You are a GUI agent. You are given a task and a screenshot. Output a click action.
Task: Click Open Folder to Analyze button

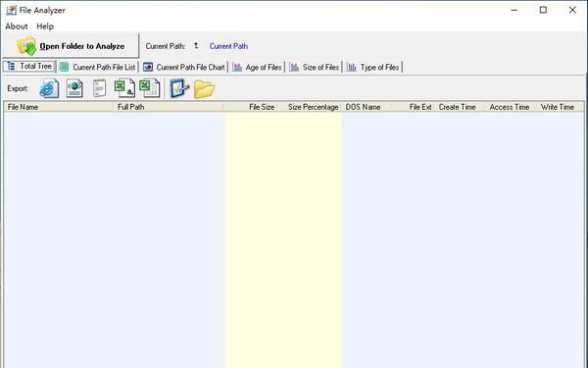(x=71, y=46)
